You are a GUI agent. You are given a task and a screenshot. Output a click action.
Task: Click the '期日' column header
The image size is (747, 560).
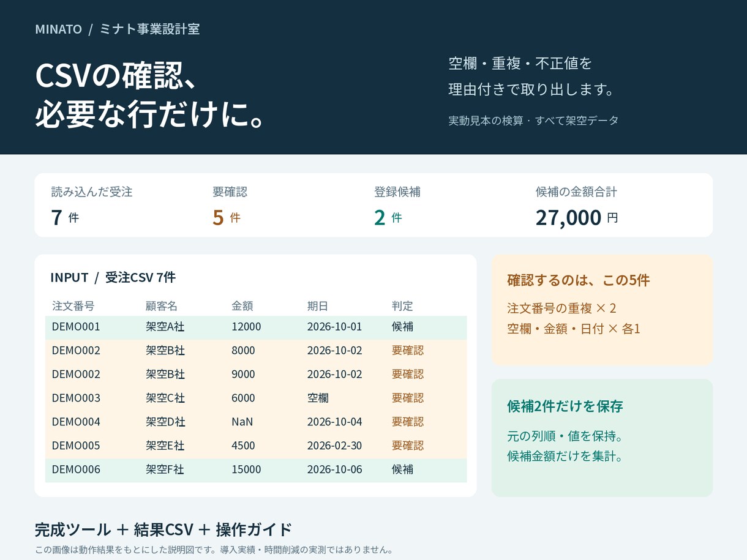coord(318,306)
